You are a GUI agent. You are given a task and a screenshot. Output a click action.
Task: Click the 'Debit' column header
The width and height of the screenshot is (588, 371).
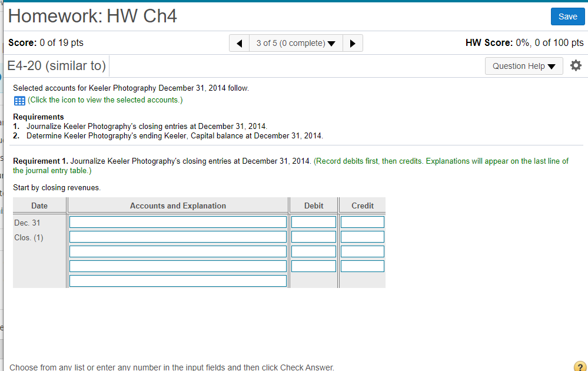coord(314,206)
